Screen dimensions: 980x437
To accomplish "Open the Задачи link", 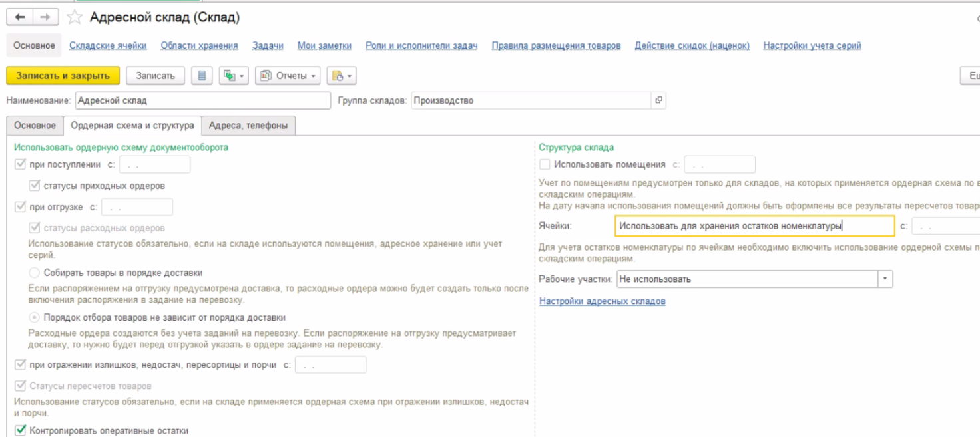I will pos(268,45).
